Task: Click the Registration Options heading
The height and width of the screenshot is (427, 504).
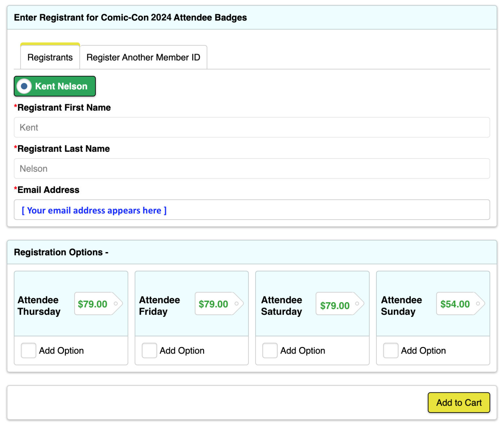Action: (x=61, y=252)
